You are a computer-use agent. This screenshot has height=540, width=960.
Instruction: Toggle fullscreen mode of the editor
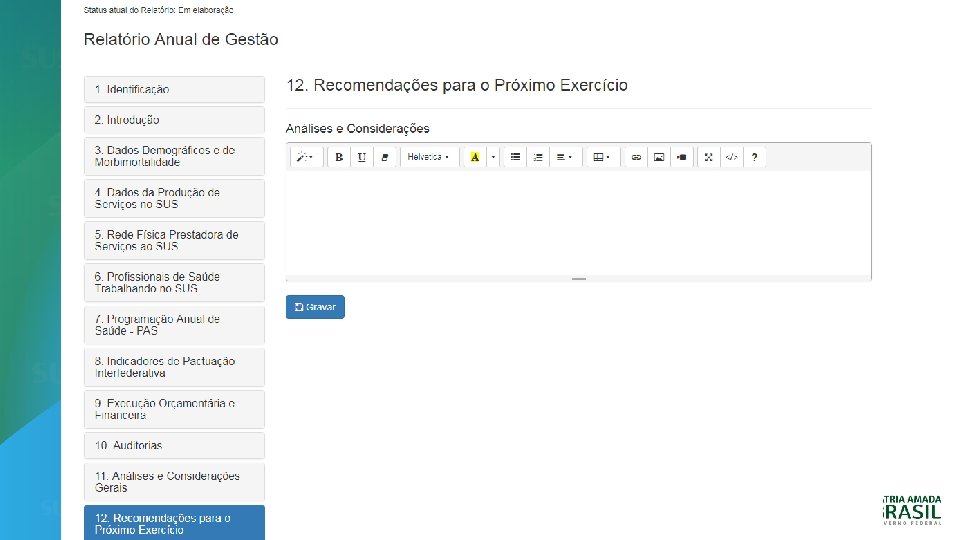coord(708,157)
